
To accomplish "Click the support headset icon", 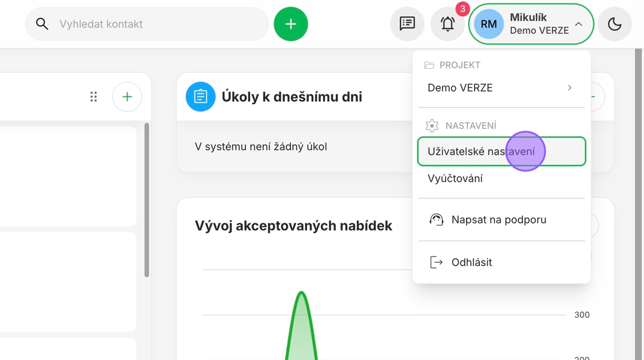I will coord(436,220).
